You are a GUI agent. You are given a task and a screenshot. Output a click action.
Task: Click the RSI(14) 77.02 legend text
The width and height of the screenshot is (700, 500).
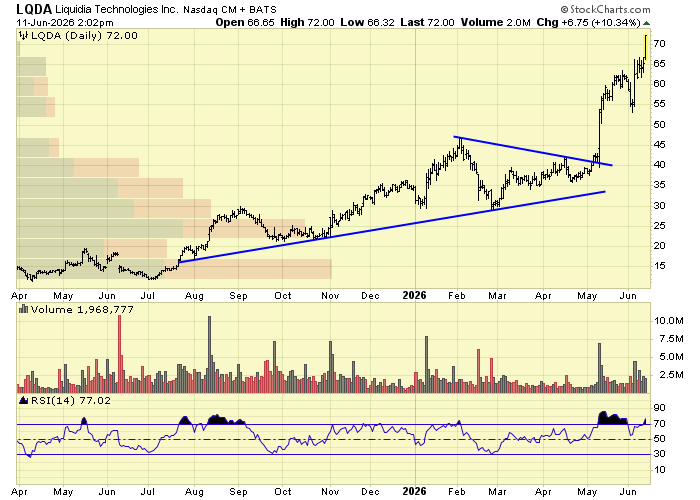[x=71, y=400]
